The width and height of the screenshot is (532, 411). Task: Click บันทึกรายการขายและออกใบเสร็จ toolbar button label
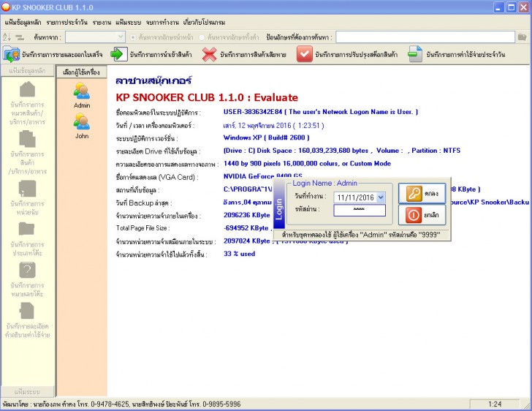62,54
